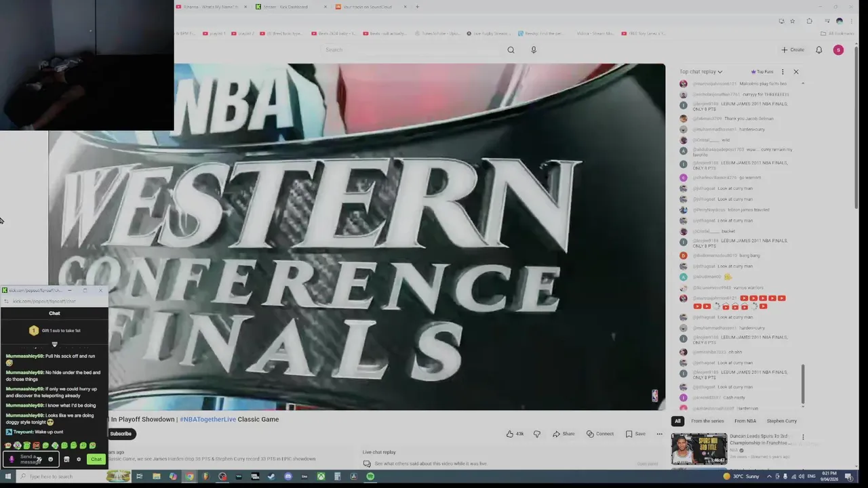Click the chat replay scrollbar thumb

[803, 384]
